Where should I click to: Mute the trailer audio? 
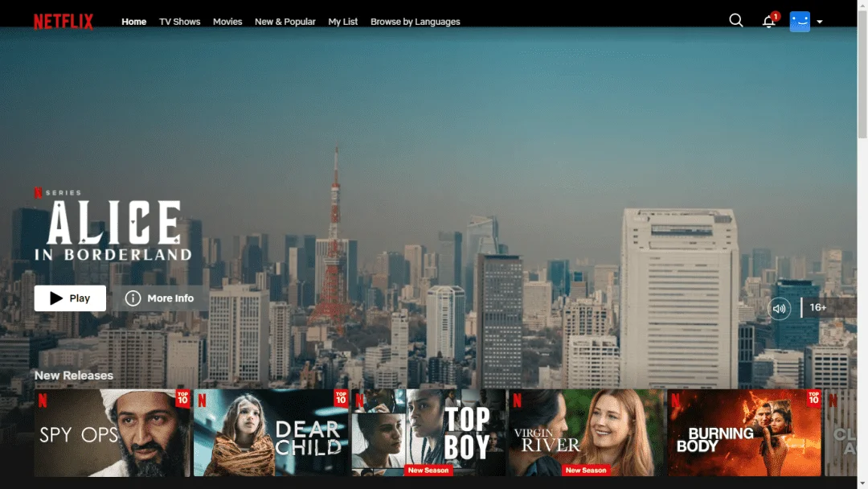coord(779,309)
